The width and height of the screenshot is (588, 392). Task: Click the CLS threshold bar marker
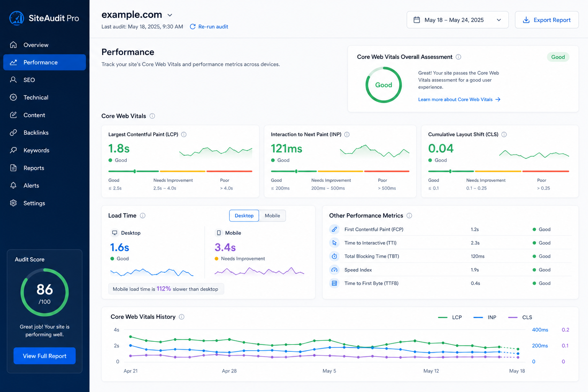click(450, 171)
